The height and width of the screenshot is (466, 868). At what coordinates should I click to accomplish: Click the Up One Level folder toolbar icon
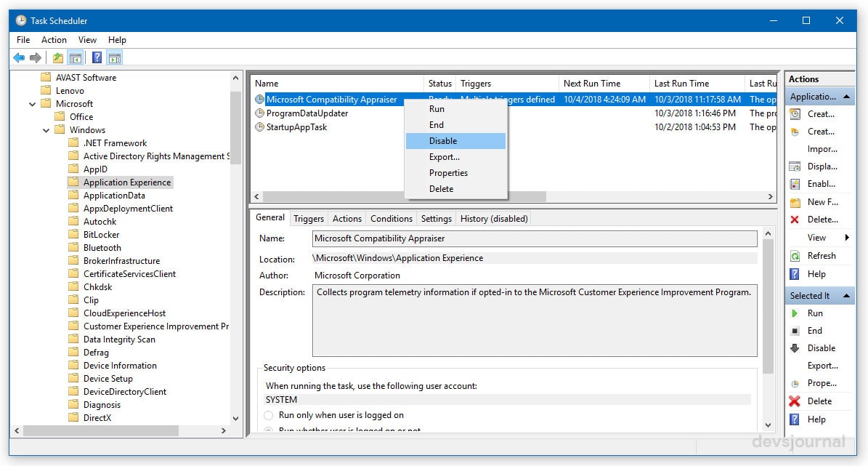click(57, 57)
